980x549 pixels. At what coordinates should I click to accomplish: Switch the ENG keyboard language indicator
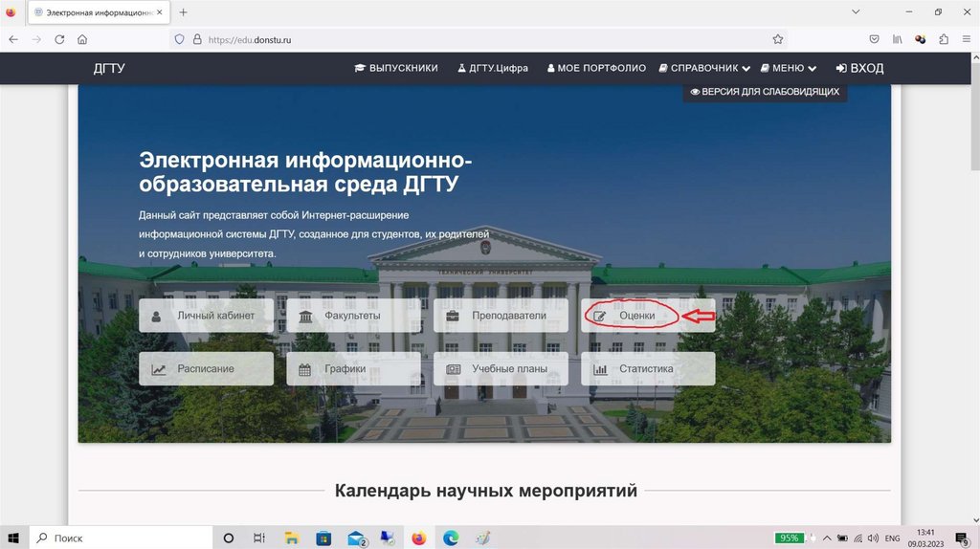[x=893, y=538]
